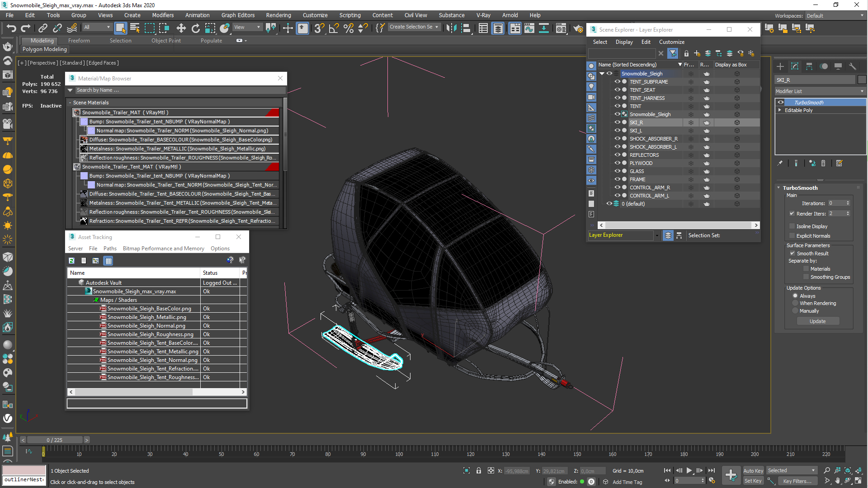The image size is (868, 488).
Task: Click Create New Layer icon in Layer Explorer
Action: 697,53
